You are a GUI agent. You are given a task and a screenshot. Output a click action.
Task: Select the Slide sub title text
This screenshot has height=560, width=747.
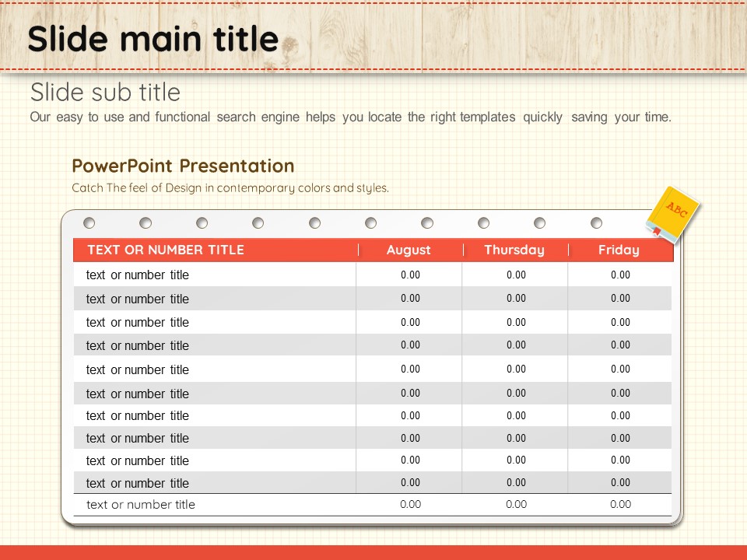point(105,93)
